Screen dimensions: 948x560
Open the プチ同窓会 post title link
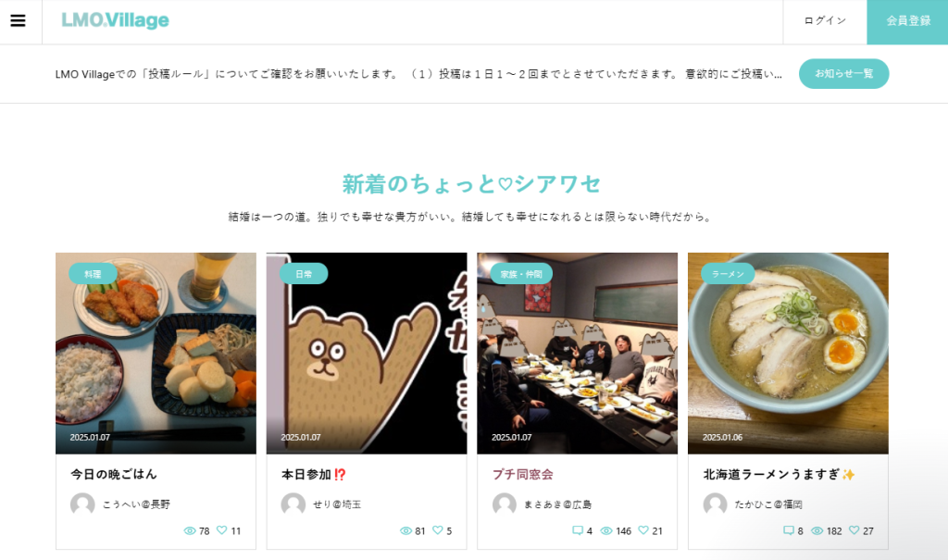coord(522,475)
